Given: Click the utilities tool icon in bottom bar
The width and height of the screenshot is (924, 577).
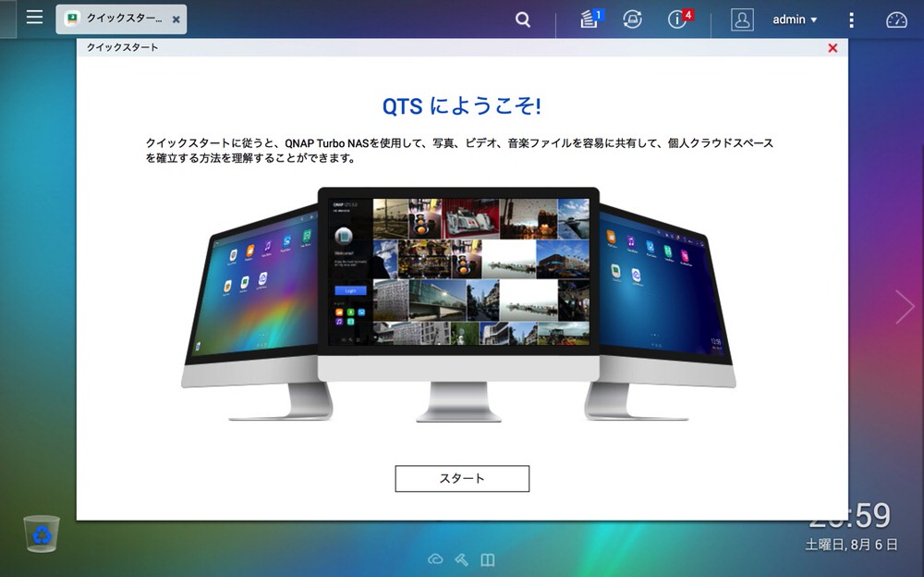Looking at the screenshot, I should point(461,559).
